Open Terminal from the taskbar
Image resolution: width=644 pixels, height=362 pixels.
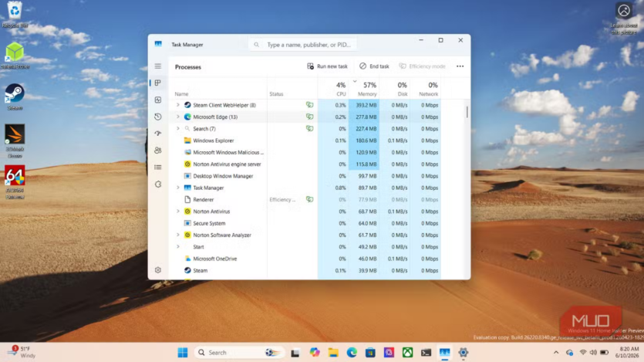coord(426,353)
